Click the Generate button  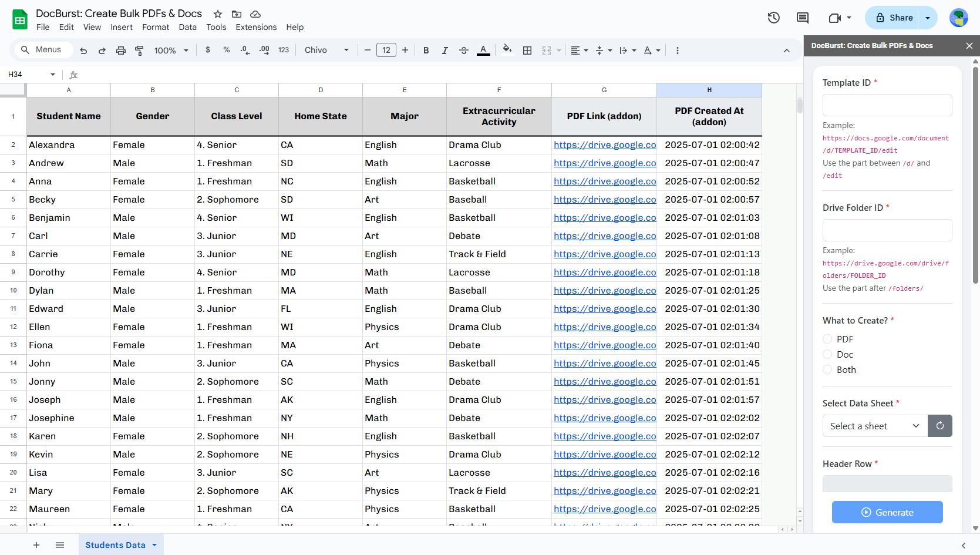coord(887,512)
